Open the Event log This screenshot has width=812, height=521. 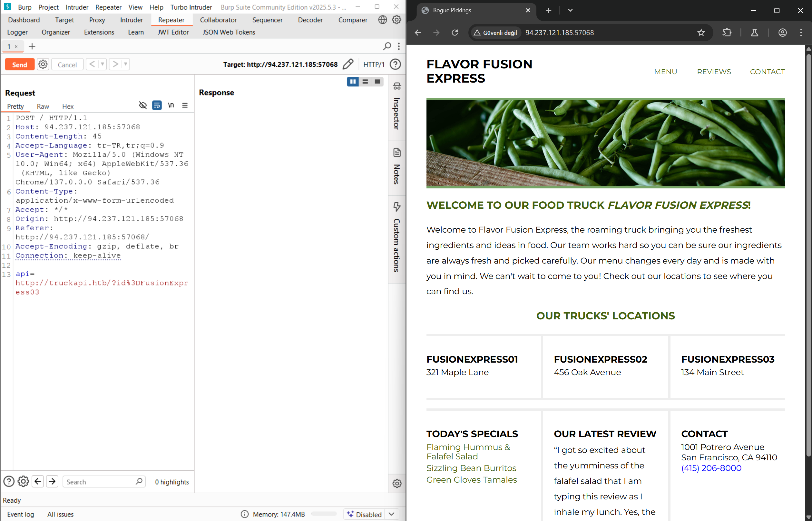point(21,514)
